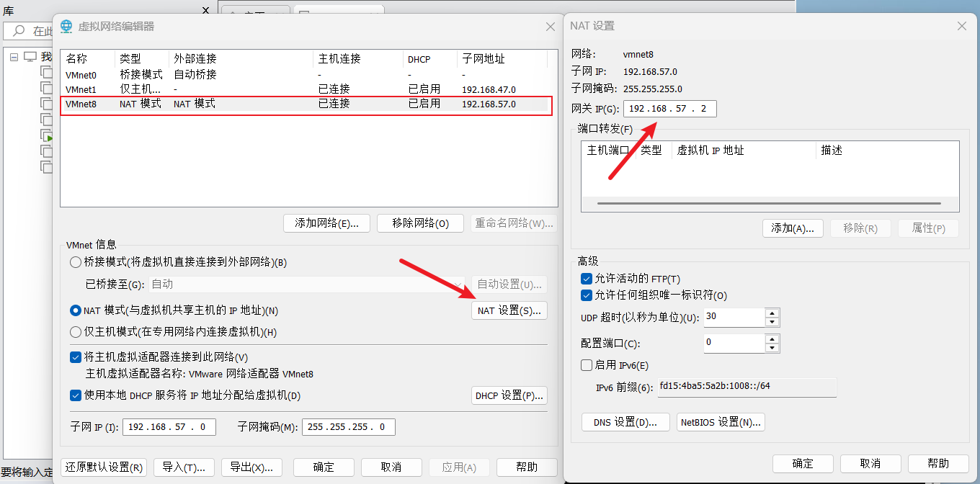Select the NAT 模式 radio option
980x484 pixels.
click(75, 310)
